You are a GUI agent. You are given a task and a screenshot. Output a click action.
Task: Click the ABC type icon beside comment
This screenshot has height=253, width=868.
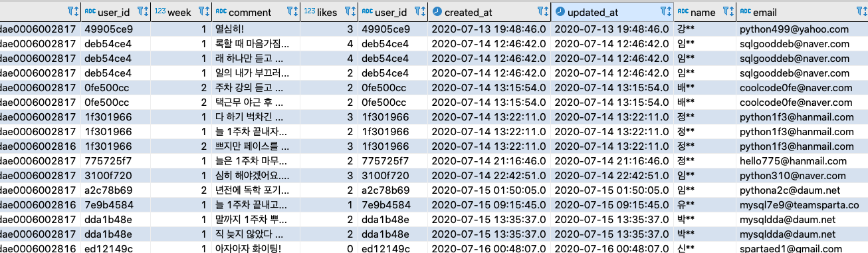222,12
